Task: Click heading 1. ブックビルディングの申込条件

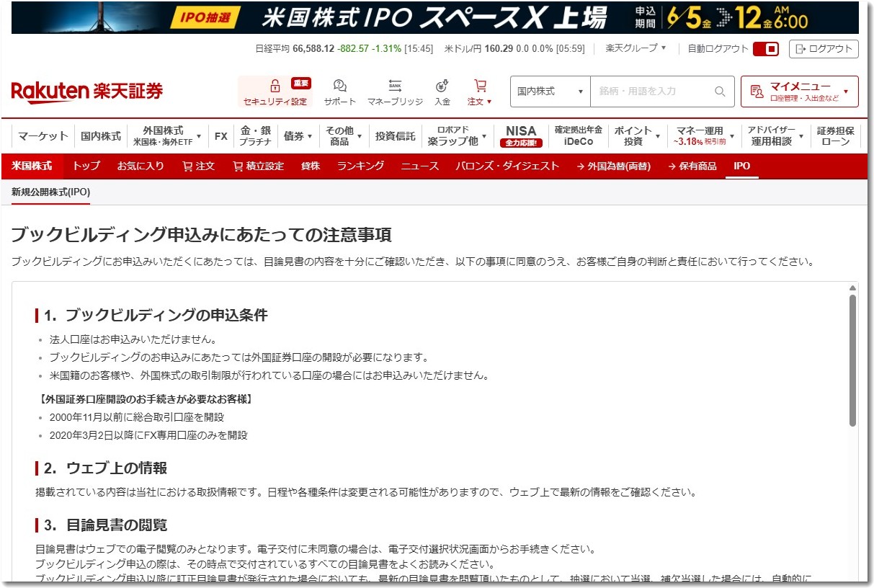Action: point(156,316)
